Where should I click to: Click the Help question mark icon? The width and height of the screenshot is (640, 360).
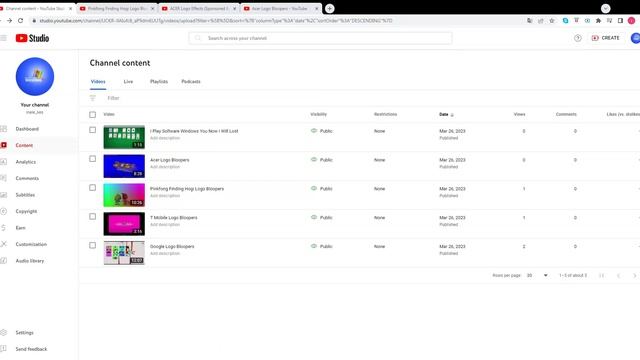point(578,38)
